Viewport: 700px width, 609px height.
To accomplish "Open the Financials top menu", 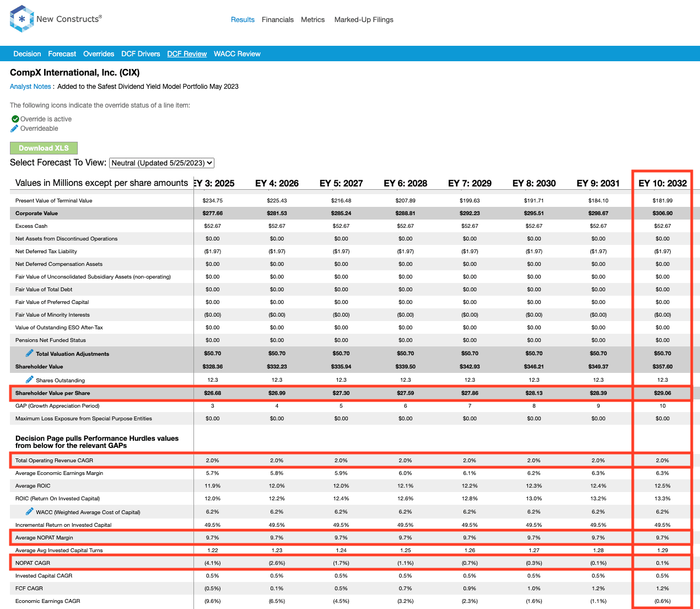I will click(x=278, y=20).
